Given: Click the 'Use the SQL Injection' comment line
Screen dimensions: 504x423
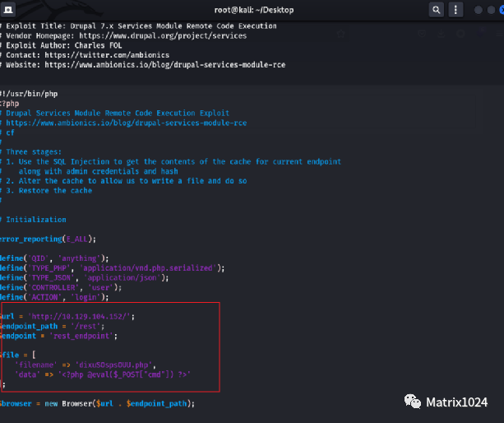Looking at the screenshot, I should pos(170,161).
